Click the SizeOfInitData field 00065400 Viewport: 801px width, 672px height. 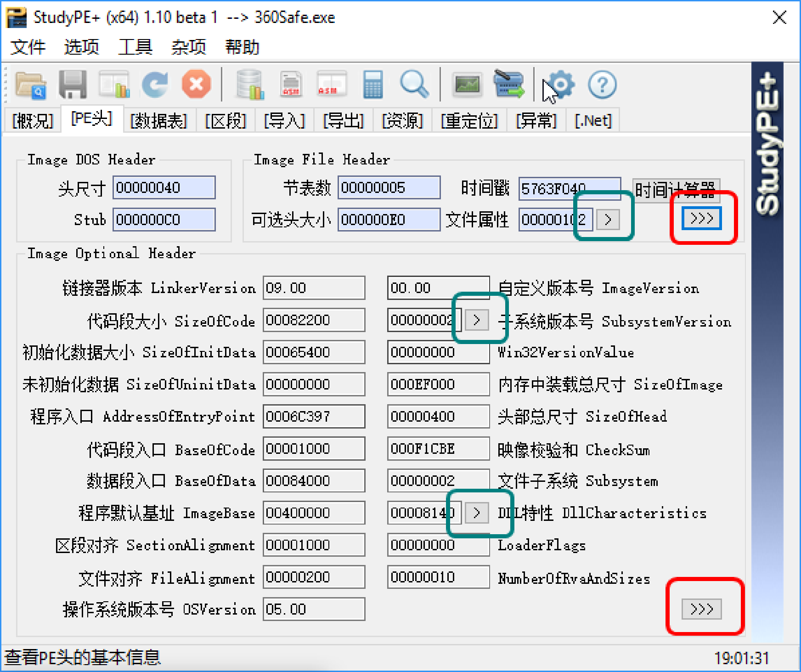pyautogui.click(x=314, y=352)
